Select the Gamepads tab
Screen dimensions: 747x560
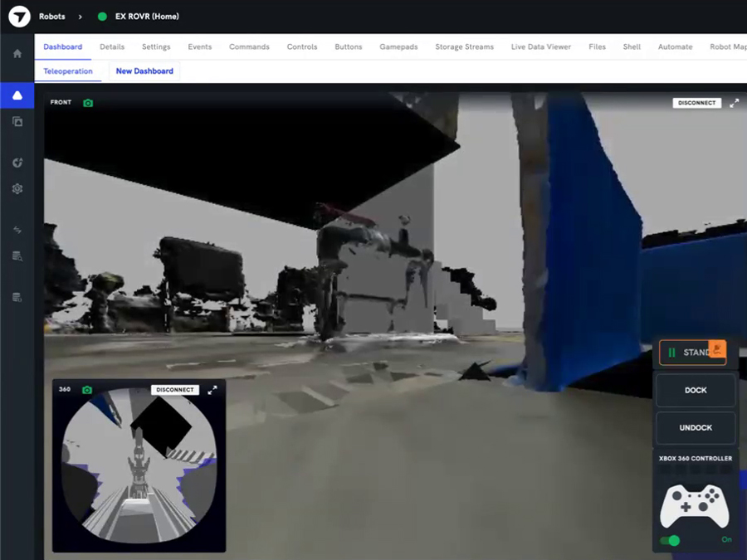tap(398, 47)
